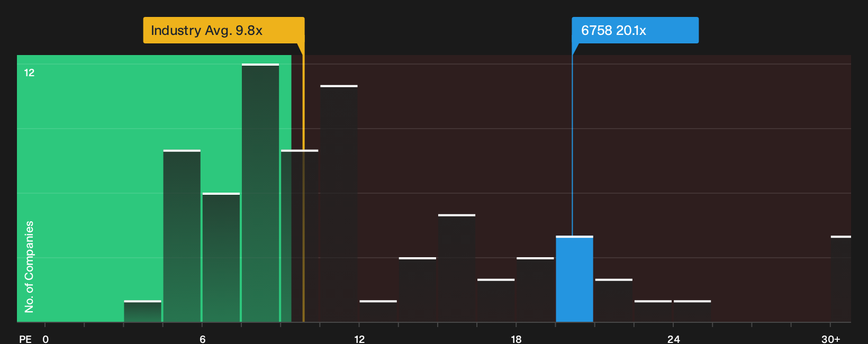Click the blue 6758 vertical marker line
Screen dimensions: 868x344
pos(572,146)
